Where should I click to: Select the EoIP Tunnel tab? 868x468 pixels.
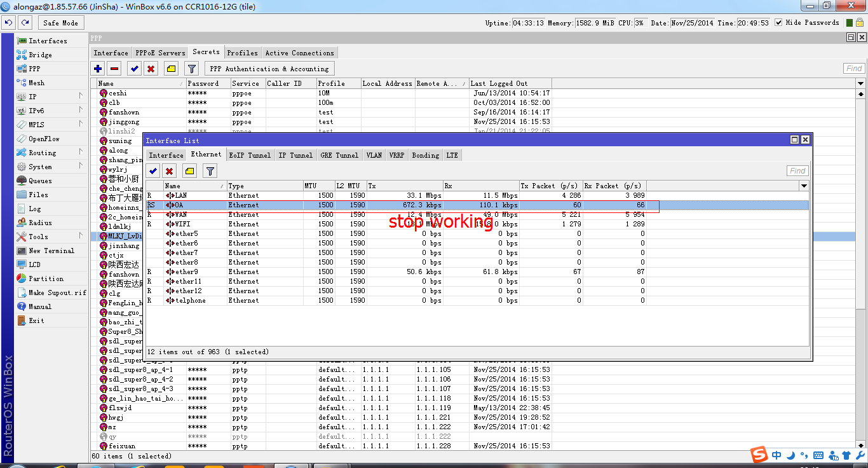pos(250,155)
